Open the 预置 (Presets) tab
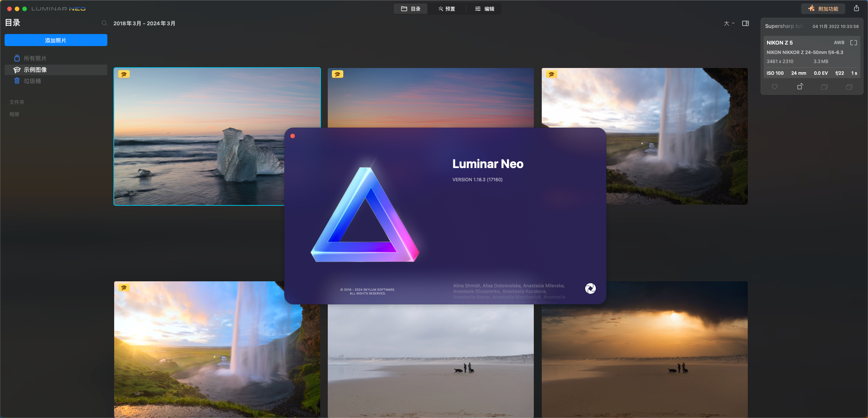Screen dimensions: 868x418 pyautogui.click(x=446, y=9)
